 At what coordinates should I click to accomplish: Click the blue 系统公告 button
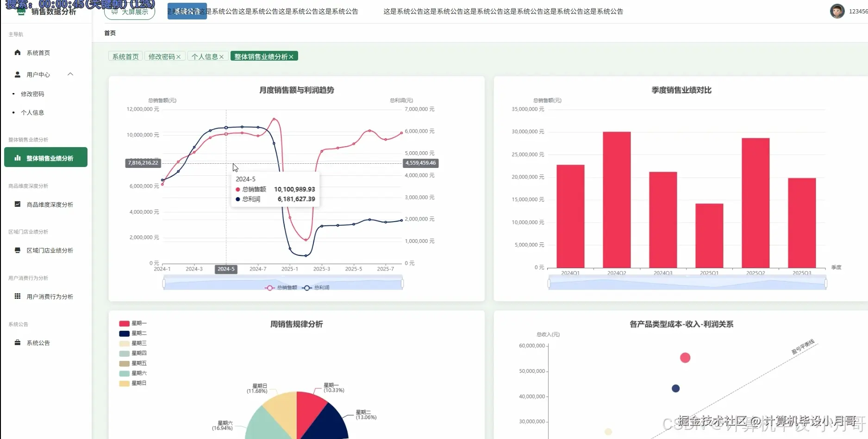click(187, 11)
